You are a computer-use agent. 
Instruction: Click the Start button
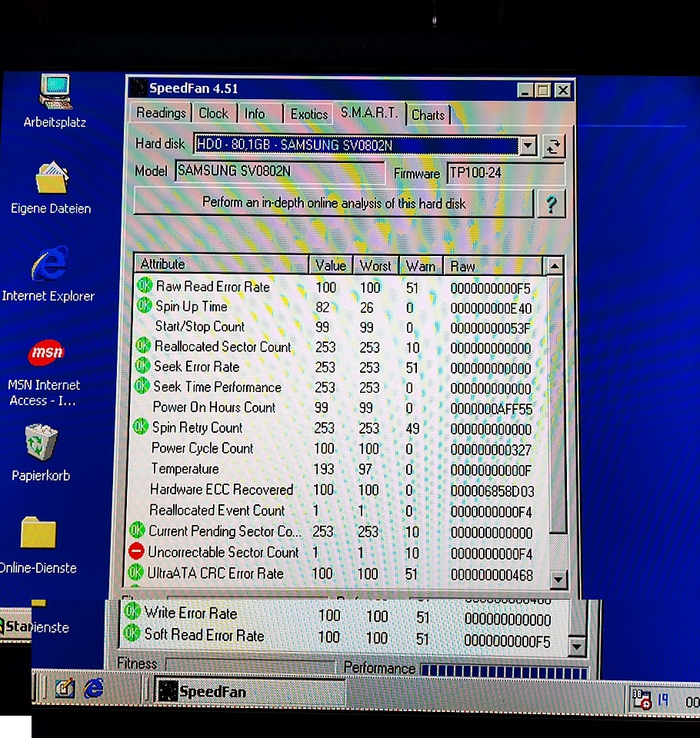coord(16,626)
